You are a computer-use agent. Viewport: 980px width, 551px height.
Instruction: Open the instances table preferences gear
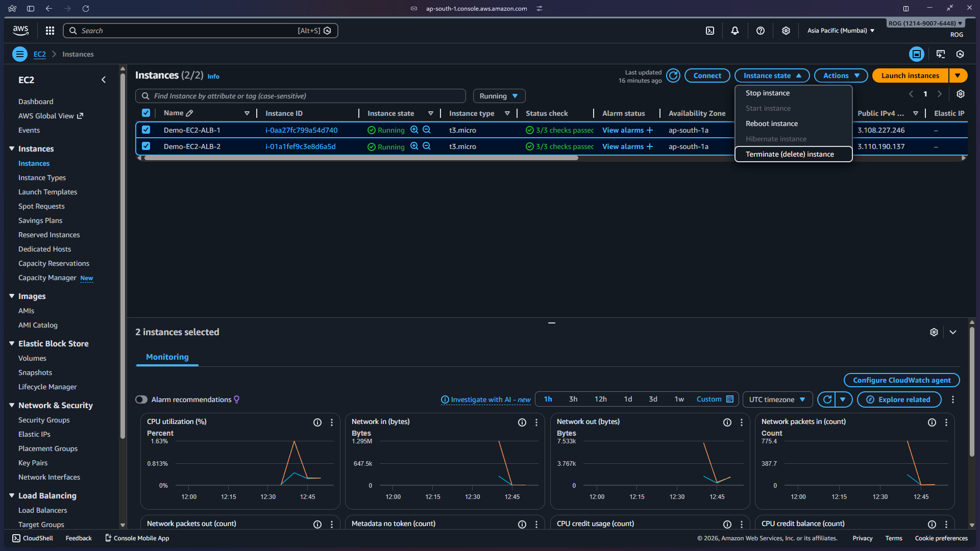(960, 94)
